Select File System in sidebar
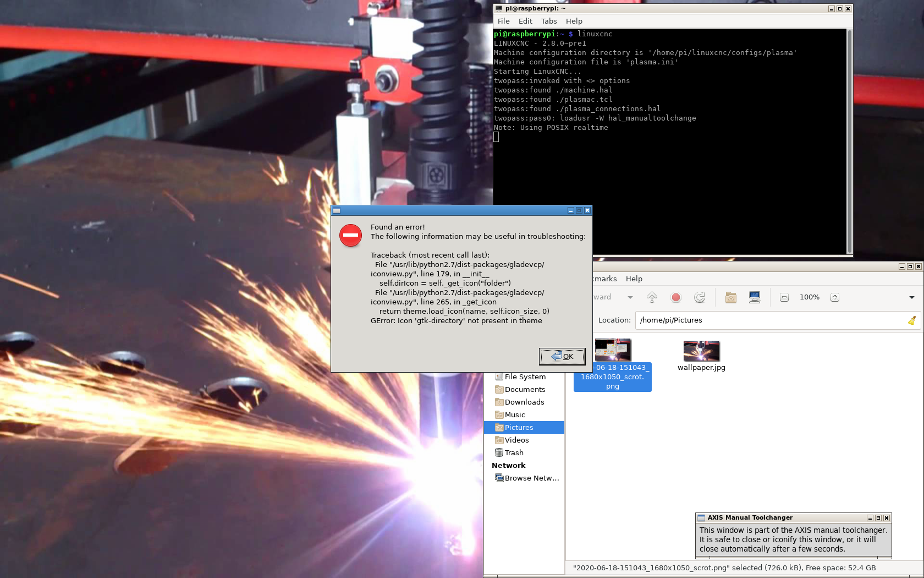Viewport: 924px width, 578px height. click(x=524, y=377)
